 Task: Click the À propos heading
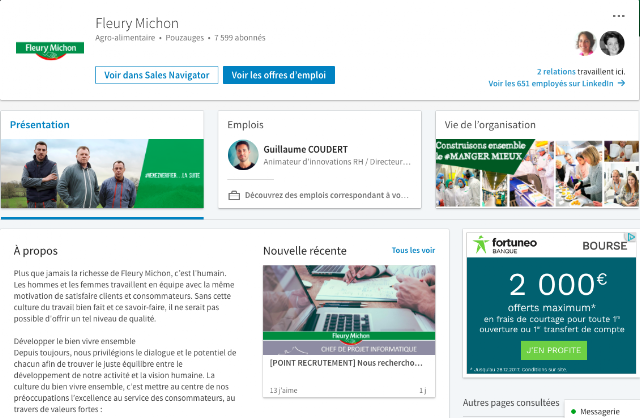point(36,251)
